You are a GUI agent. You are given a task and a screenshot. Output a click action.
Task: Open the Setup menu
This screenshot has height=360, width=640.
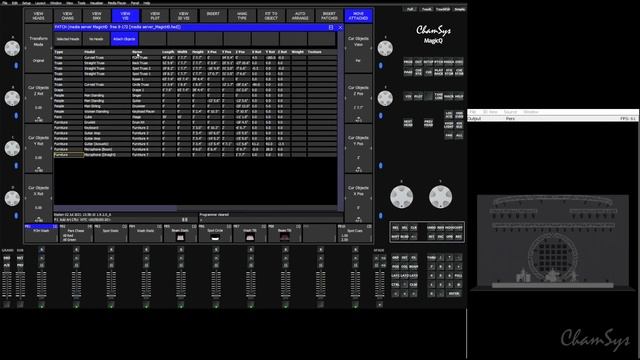coord(26,2)
